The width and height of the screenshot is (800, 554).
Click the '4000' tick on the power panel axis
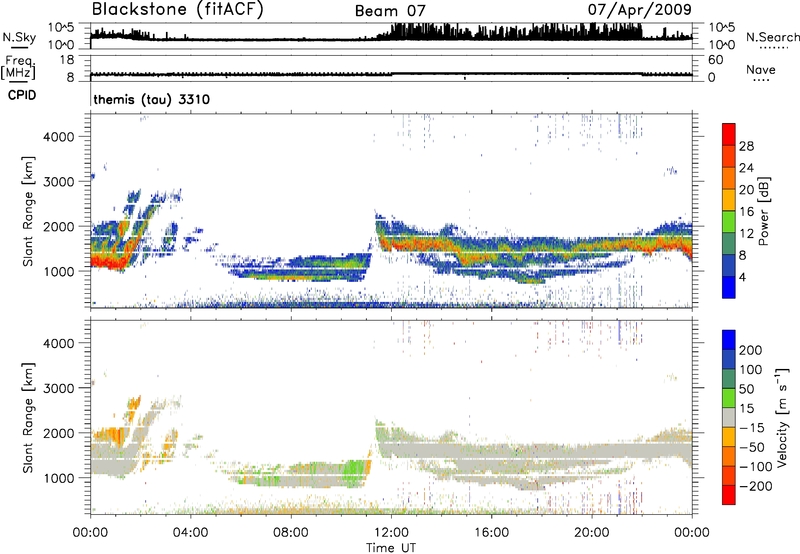[x=59, y=137]
